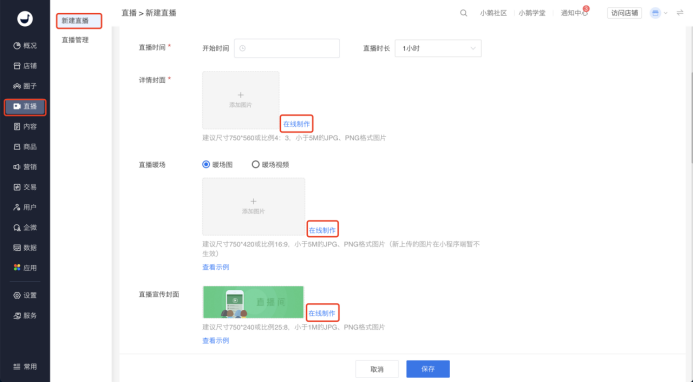
Task: Open 应用 apps section in sidebar
Action: [x=25, y=268]
